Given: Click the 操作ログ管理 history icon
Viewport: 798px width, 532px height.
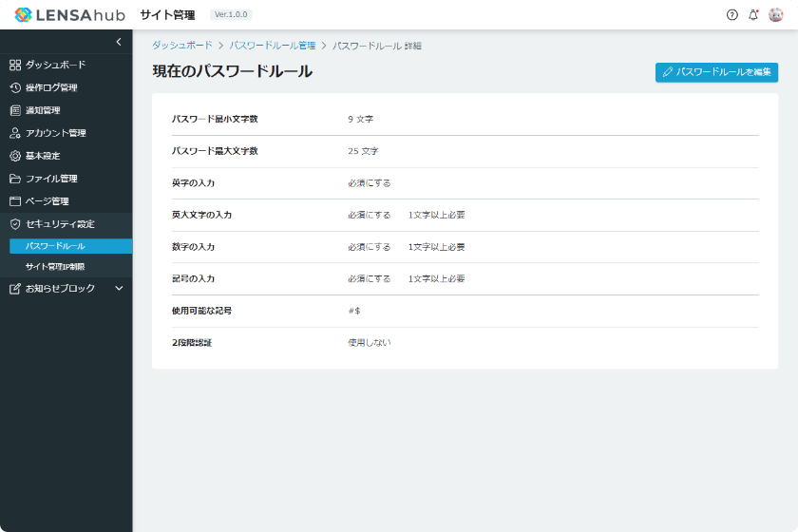Looking at the screenshot, I should click(15, 87).
